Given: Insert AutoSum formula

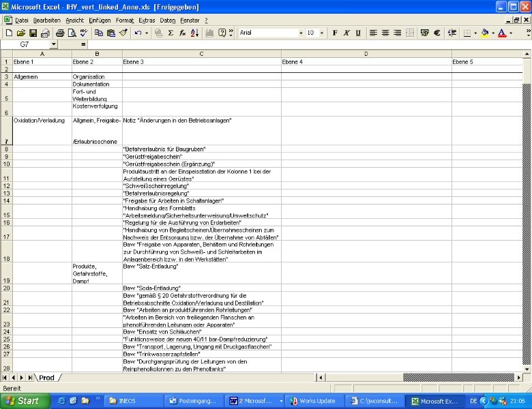Looking at the screenshot, I should tap(171, 33).
